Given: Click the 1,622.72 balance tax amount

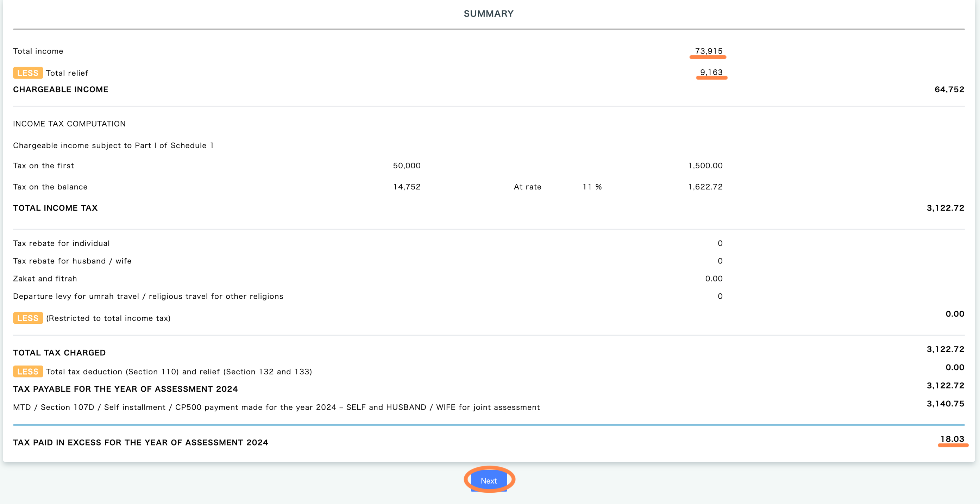Looking at the screenshot, I should coord(705,187).
